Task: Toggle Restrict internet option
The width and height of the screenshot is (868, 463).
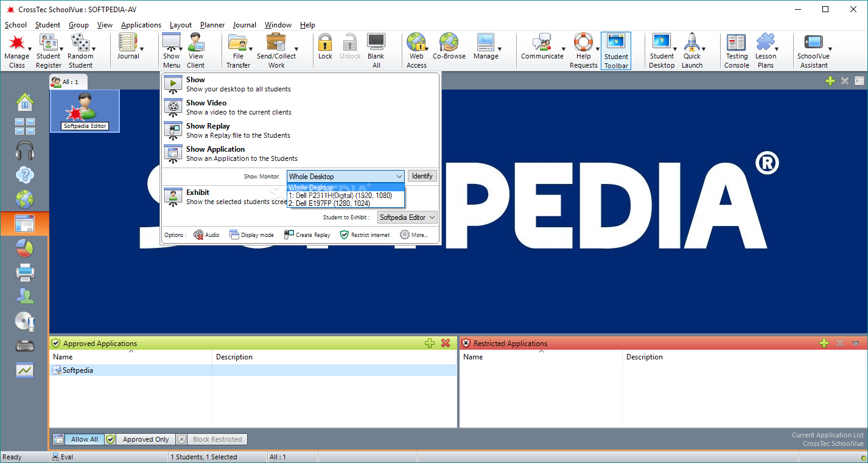Action: coord(365,235)
